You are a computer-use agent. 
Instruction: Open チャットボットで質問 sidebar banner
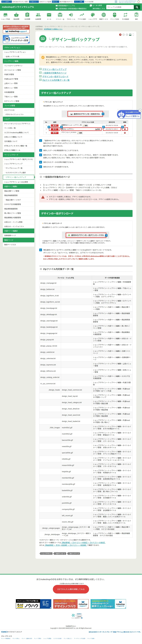[x=16, y=39]
